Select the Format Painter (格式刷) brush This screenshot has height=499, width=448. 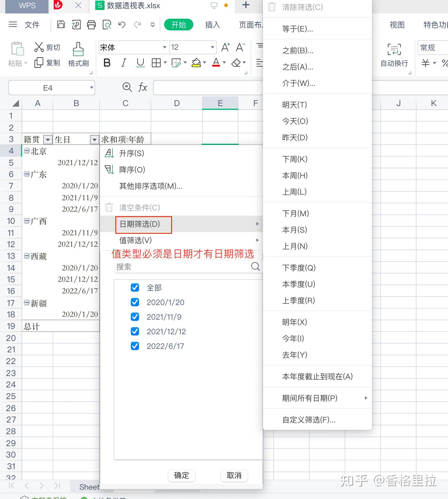(x=78, y=49)
